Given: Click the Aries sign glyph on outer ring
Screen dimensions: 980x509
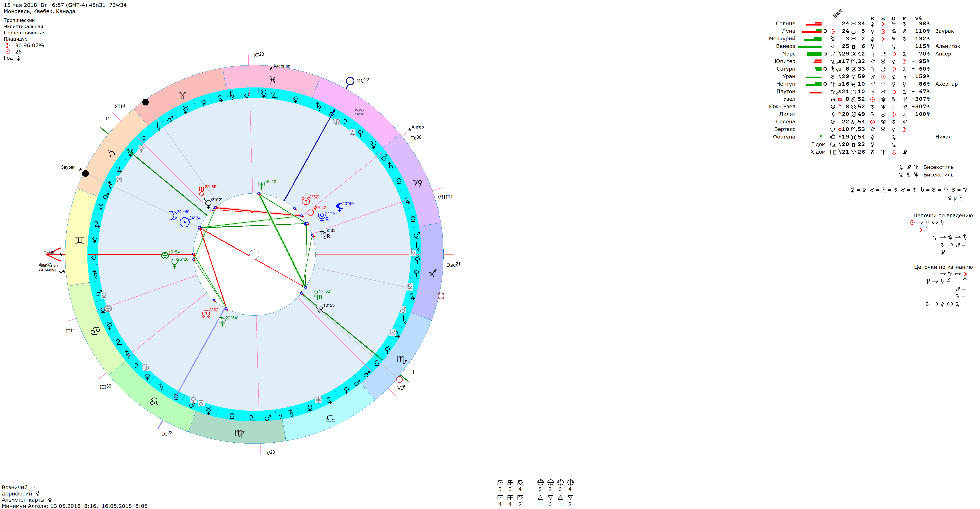Looking at the screenshot, I should 182,95.
